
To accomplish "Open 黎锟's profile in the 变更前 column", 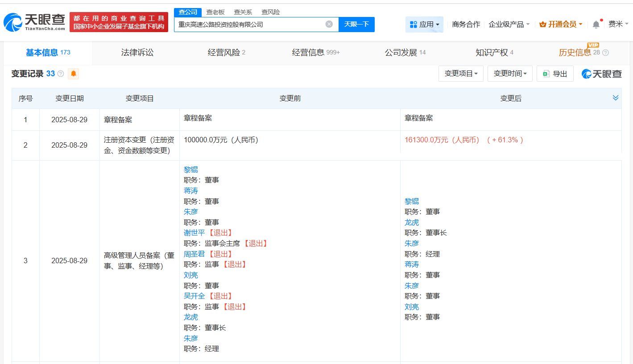I will tap(191, 170).
